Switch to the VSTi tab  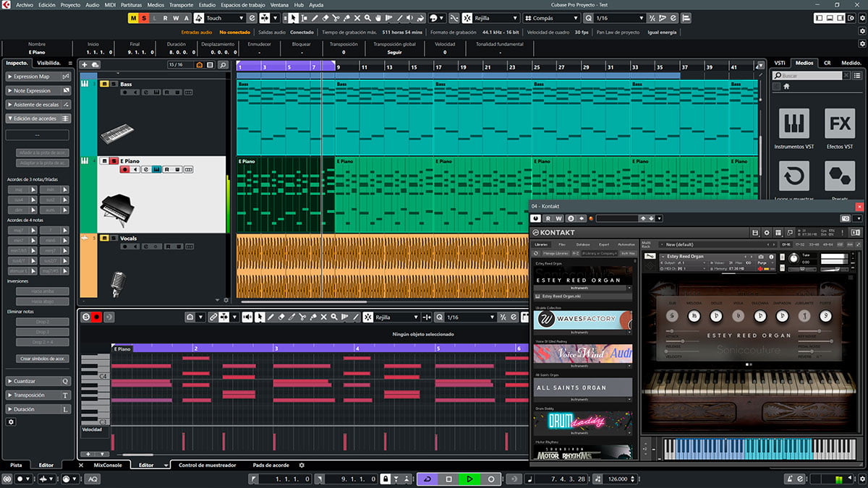(x=779, y=63)
